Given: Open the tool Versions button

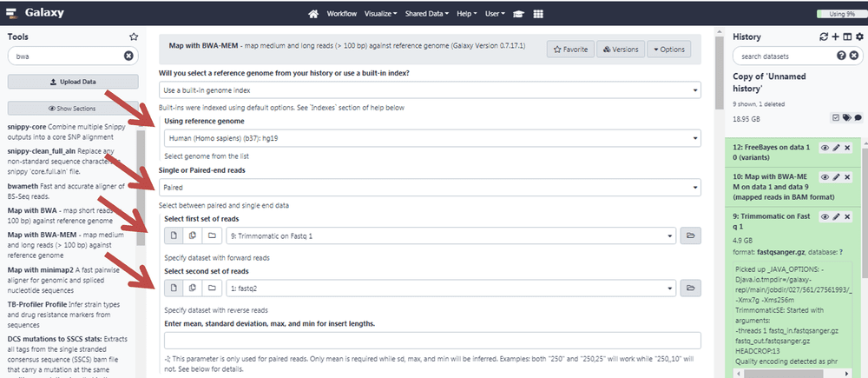Looking at the screenshot, I should [621, 50].
